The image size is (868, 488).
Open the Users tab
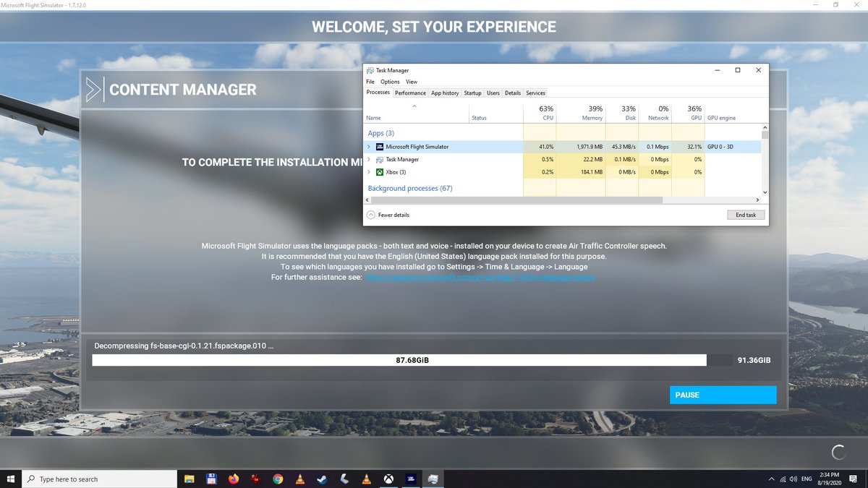tap(493, 93)
